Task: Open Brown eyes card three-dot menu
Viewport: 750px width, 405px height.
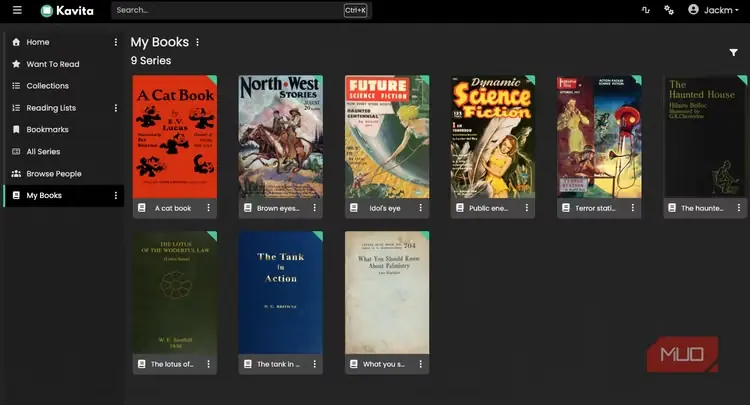Action: (315, 208)
